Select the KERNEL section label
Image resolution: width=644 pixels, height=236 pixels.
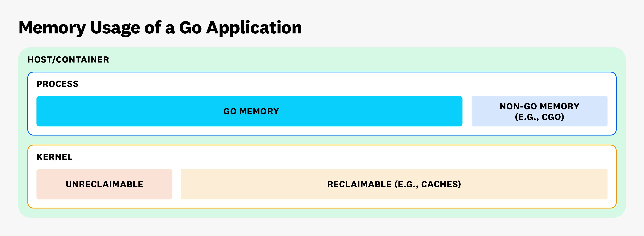pyautogui.click(x=55, y=157)
